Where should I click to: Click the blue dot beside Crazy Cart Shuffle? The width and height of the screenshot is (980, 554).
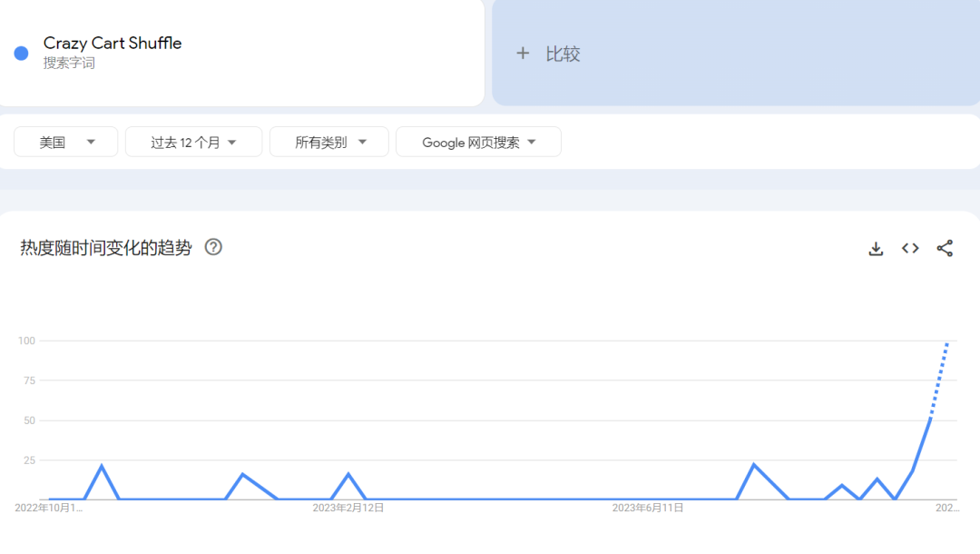[x=21, y=54]
